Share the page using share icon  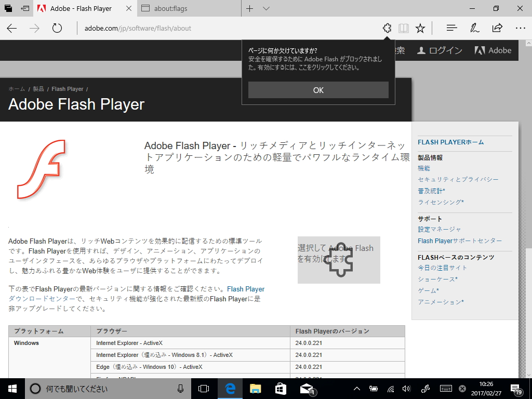(x=497, y=28)
